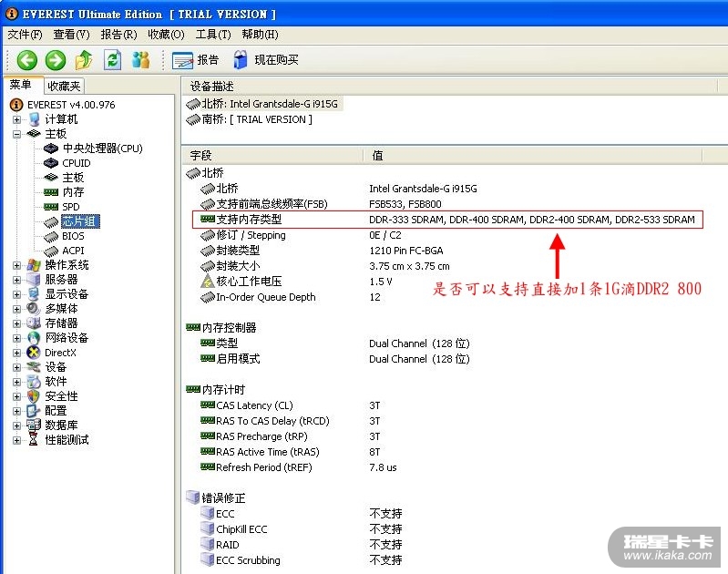Viewport: 728px width, 574px height.
Task: Select the 支持前端总线频率(FSB) row
Action: point(321,204)
